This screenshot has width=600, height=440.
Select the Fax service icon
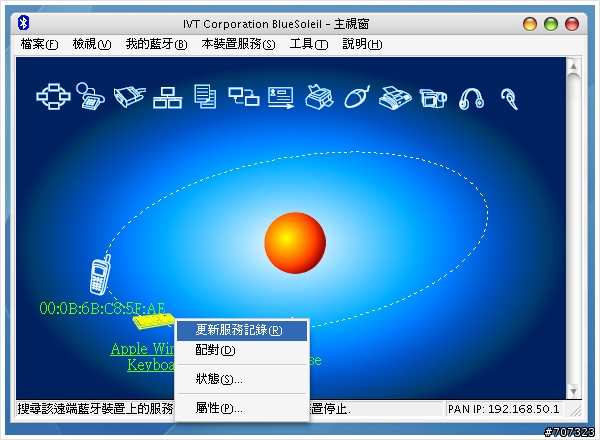pos(395,98)
